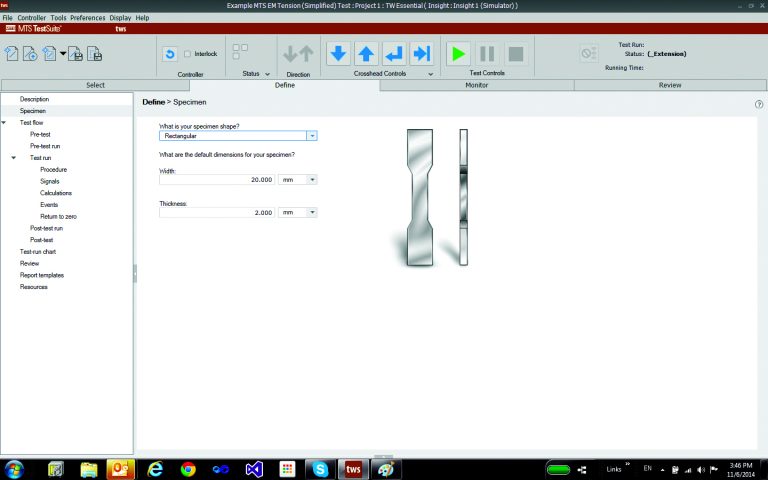Click the green Run test button
This screenshot has height=480, width=768.
459,54
